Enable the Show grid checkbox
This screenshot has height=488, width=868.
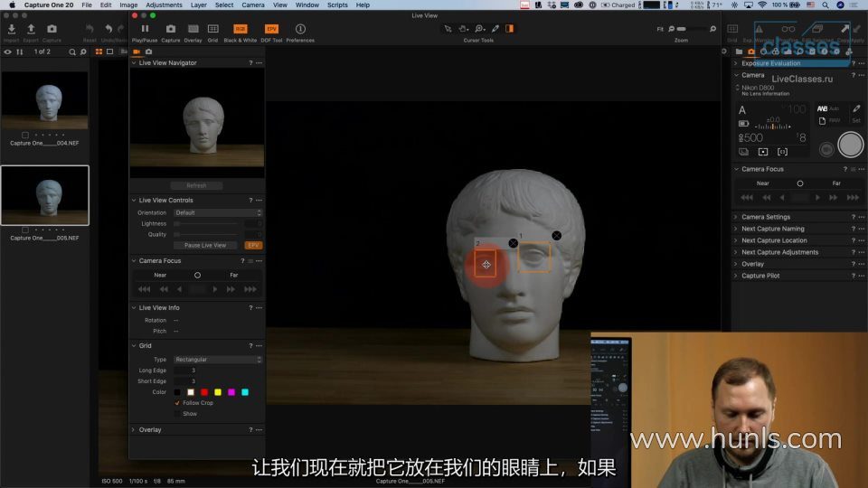177,414
